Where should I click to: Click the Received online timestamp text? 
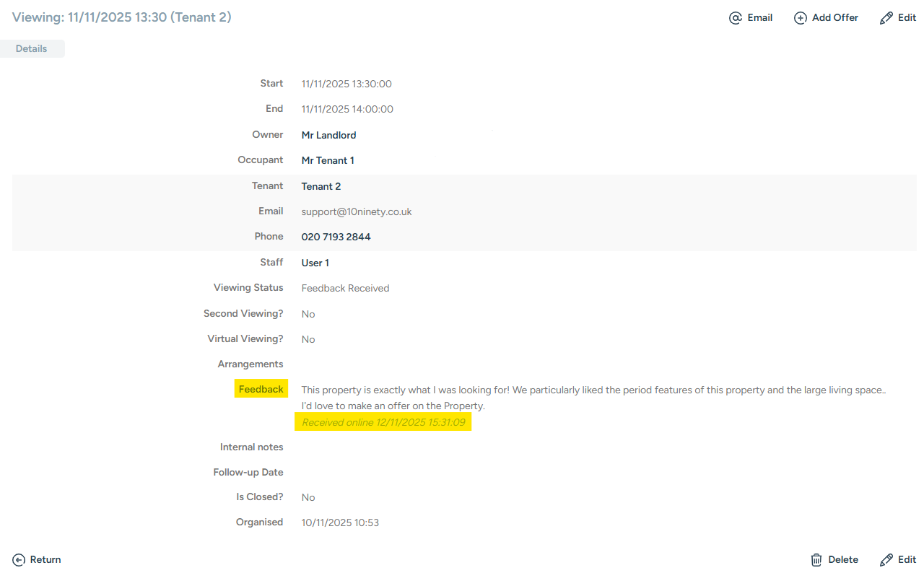pos(383,422)
